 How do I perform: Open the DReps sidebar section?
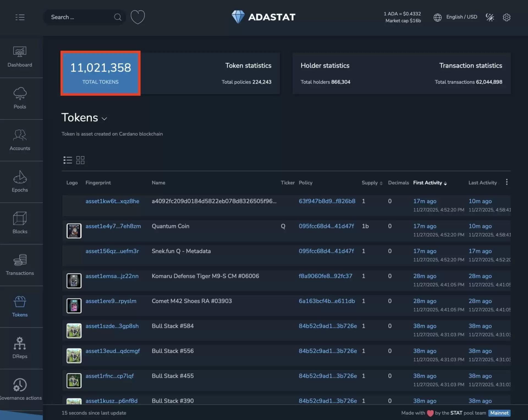click(20, 348)
